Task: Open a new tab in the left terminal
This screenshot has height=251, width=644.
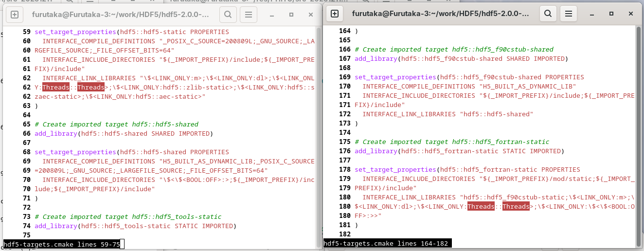Action: (15, 15)
